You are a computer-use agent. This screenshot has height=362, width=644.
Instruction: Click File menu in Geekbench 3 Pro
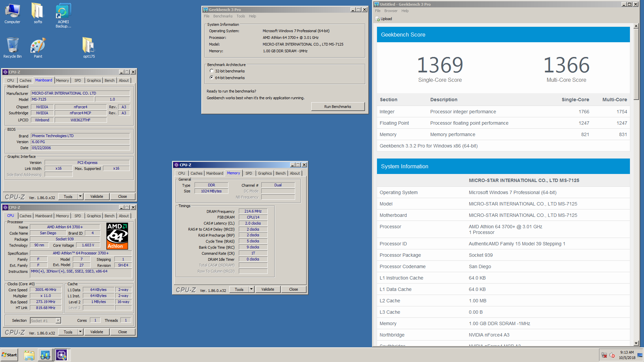(207, 16)
